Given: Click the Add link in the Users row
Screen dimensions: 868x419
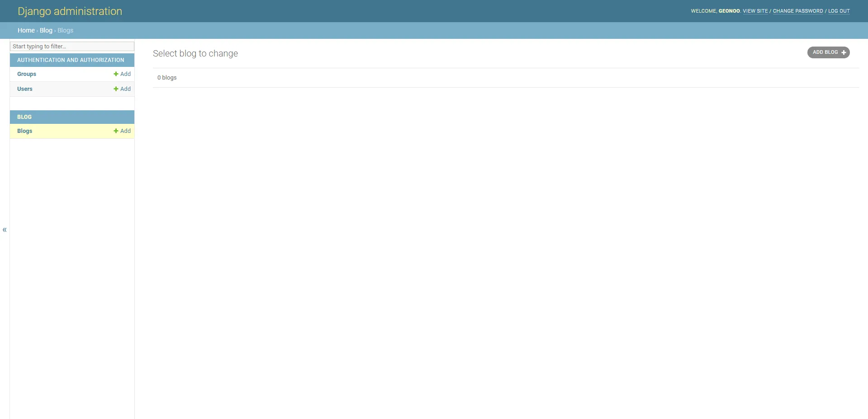Looking at the screenshot, I should [x=122, y=89].
